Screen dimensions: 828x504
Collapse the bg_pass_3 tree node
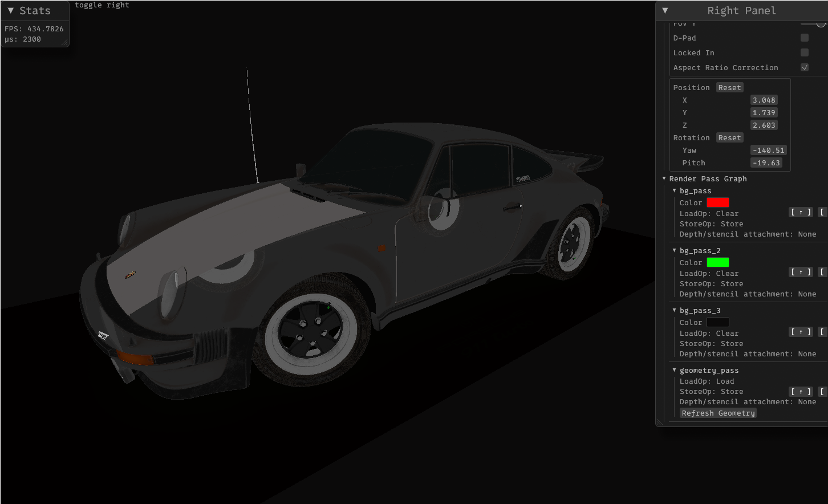pos(675,310)
